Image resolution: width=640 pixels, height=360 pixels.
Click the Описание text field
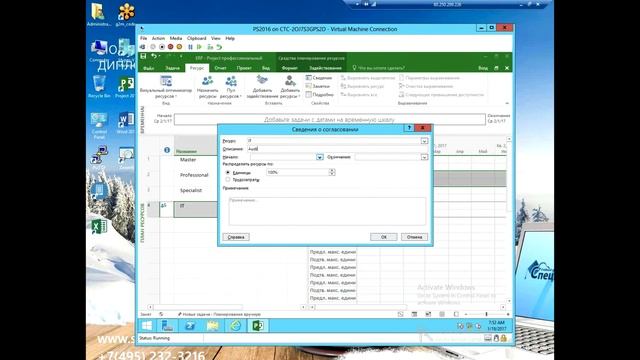(338, 149)
